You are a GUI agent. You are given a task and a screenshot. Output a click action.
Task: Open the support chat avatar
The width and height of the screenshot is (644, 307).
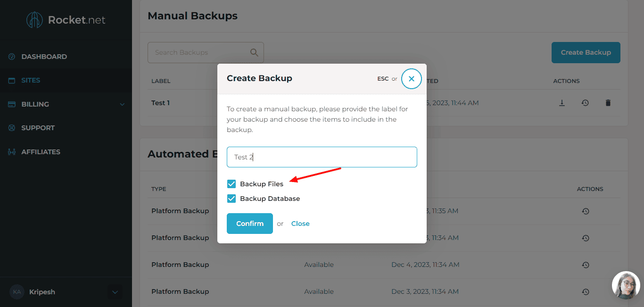tap(626, 285)
